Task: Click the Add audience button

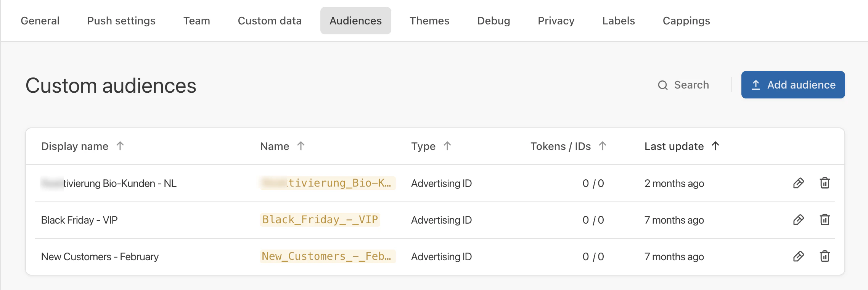Action: tap(793, 85)
